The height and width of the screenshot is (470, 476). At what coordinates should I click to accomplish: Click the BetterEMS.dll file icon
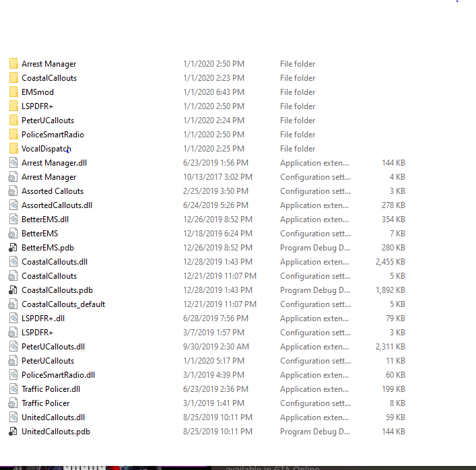click(x=13, y=220)
